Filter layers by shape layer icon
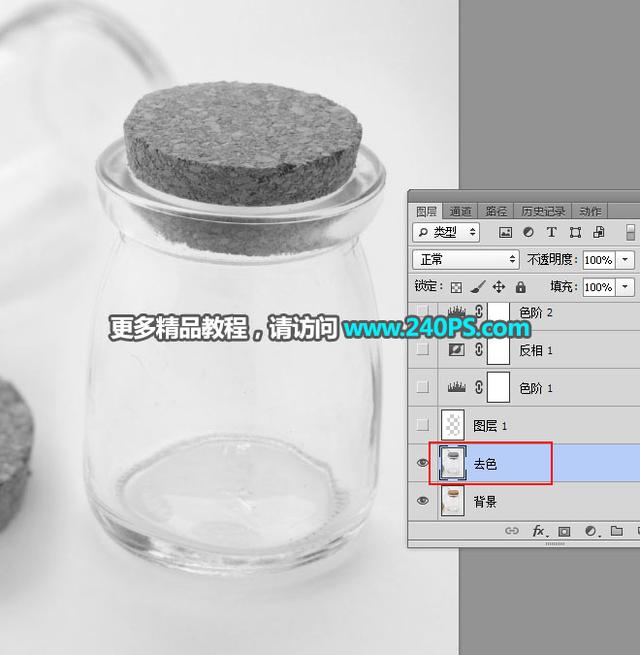 point(575,232)
